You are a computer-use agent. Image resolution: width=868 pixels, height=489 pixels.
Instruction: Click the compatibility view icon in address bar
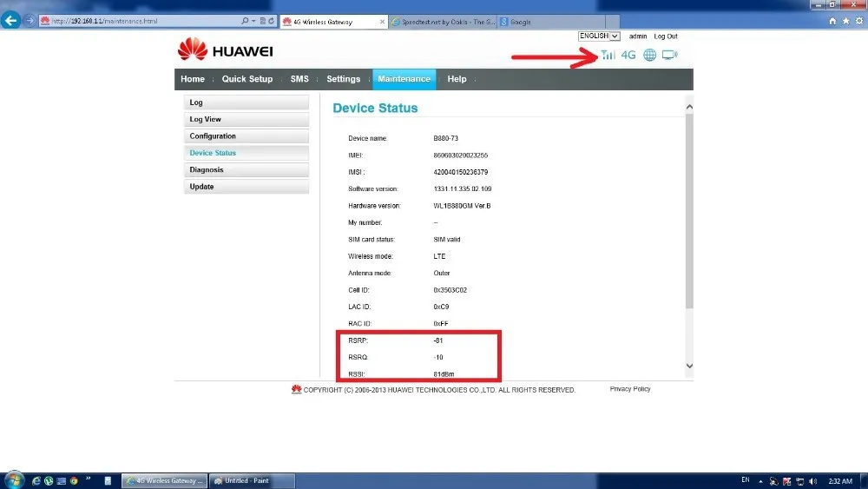pos(262,21)
